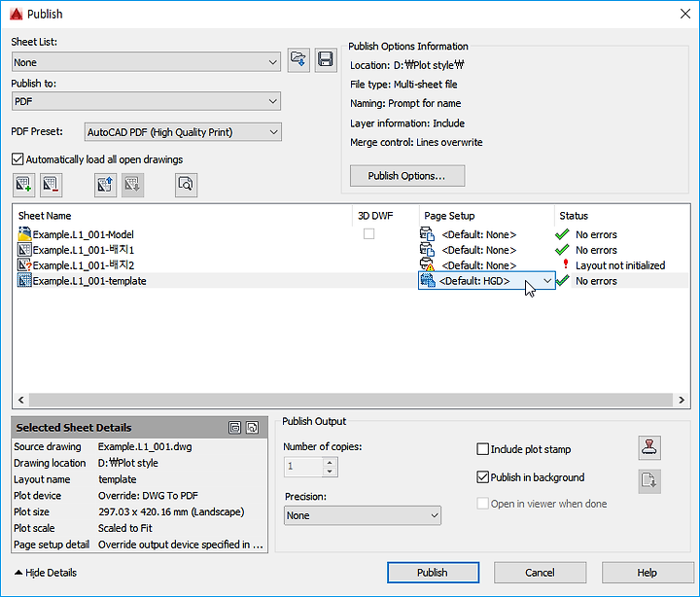The image size is (700, 597).
Task: Click the scroll right arrow in the sheet list
Action: pos(681,400)
